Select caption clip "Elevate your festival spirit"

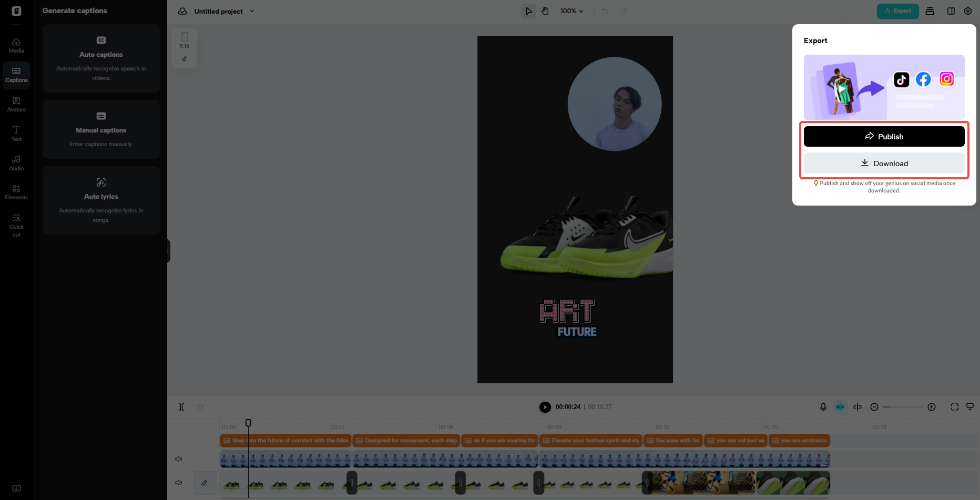[591, 441]
